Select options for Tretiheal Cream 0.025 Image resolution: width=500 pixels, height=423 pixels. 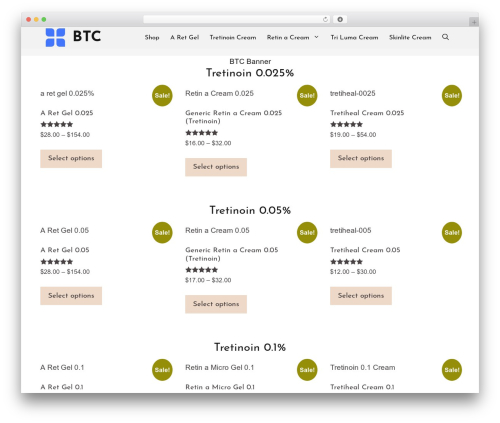(x=361, y=158)
